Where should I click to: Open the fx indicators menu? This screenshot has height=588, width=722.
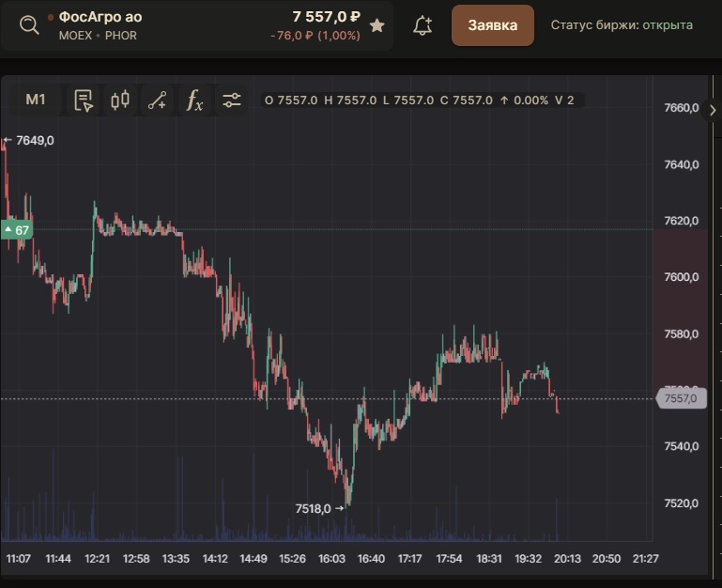click(x=194, y=100)
